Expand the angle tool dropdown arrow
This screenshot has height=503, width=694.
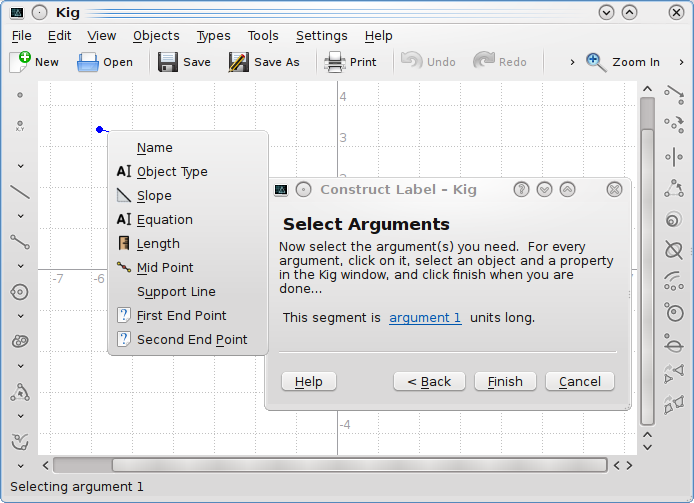tap(20, 466)
